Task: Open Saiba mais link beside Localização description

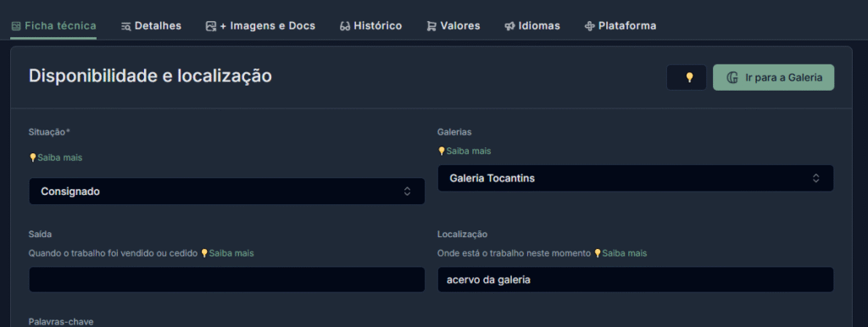Action: [620, 252]
